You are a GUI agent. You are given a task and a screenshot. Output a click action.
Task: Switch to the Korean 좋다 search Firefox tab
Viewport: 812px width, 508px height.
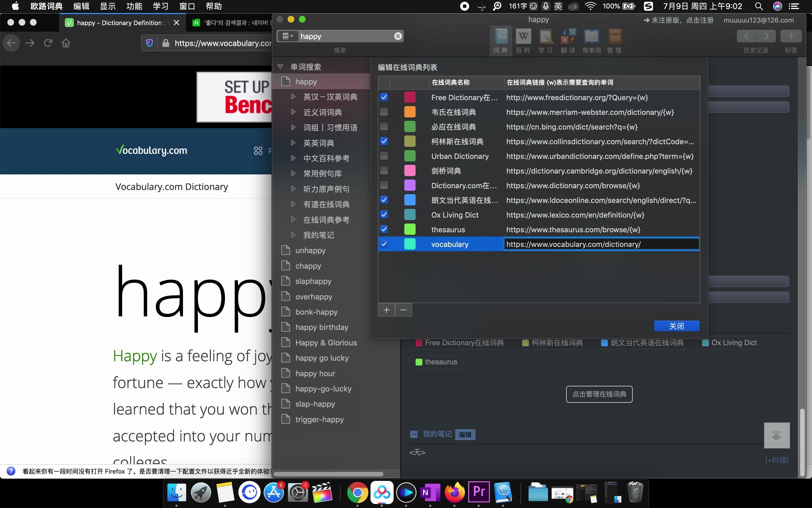[231, 23]
